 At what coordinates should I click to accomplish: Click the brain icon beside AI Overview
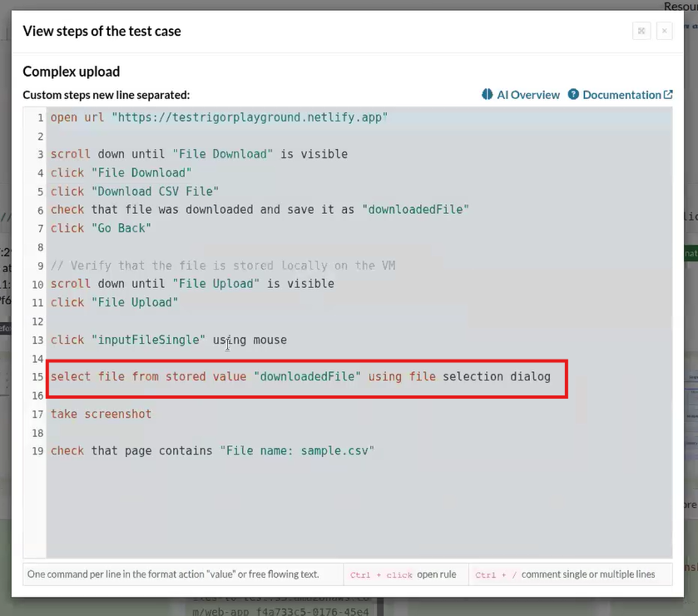pos(488,95)
